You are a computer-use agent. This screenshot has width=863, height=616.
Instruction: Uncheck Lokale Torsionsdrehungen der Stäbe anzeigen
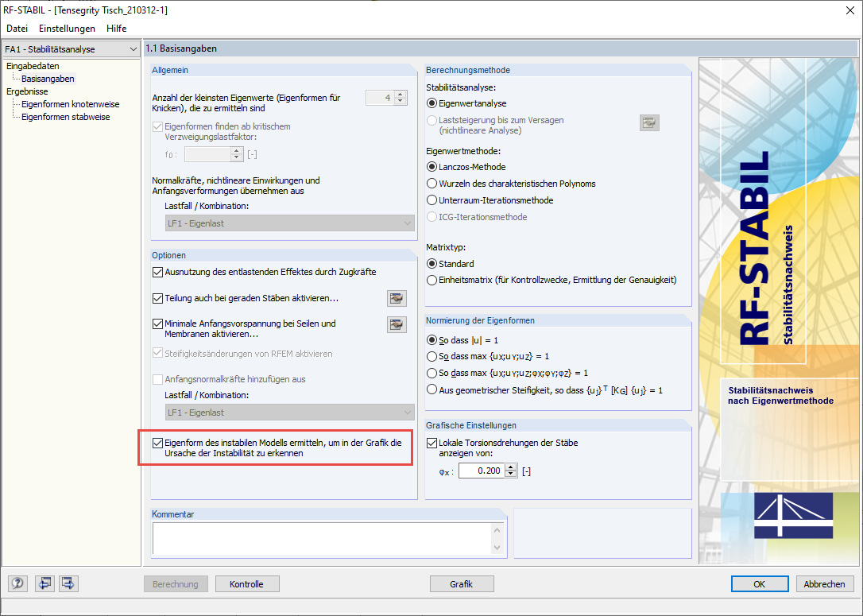(431, 443)
